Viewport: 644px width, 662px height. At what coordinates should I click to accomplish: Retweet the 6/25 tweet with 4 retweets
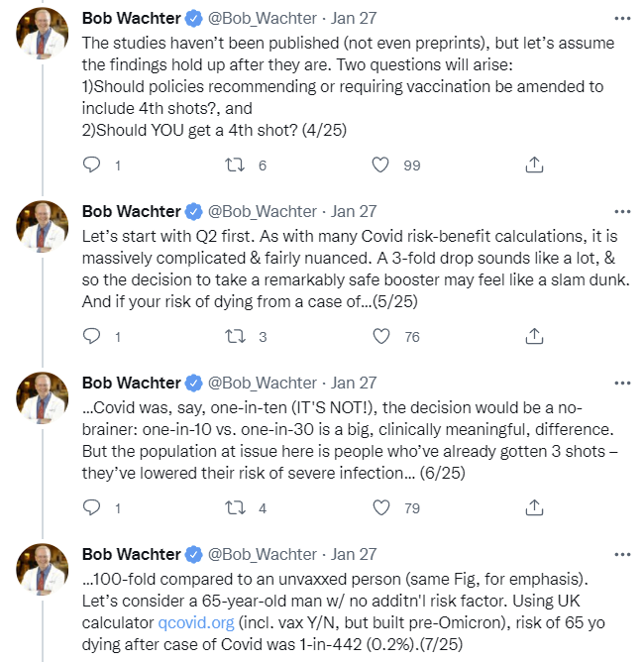coord(235,508)
